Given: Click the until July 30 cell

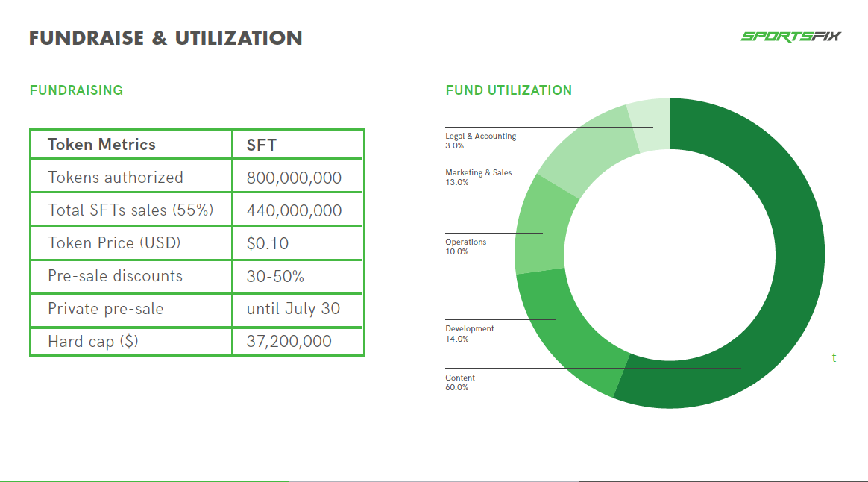Looking at the screenshot, I should (298, 309).
